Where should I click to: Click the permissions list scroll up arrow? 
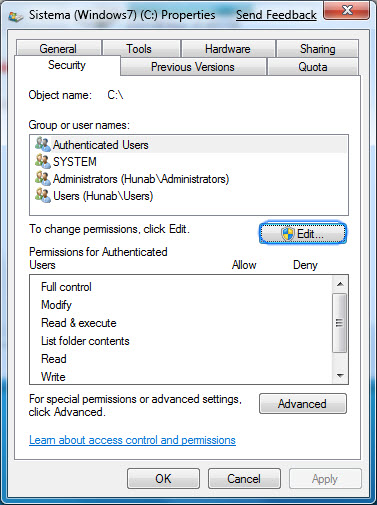pos(340,284)
